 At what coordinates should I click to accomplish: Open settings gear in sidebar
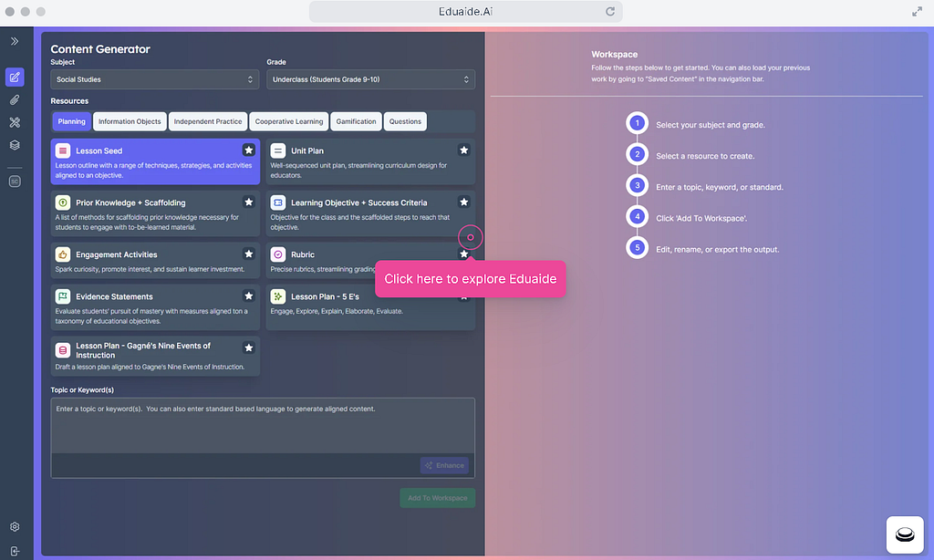click(x=15, y=526)
